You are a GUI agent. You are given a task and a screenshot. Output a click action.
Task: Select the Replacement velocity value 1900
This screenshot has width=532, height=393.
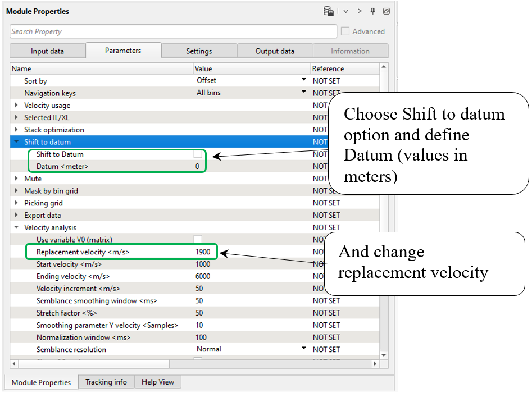point(203,252)
